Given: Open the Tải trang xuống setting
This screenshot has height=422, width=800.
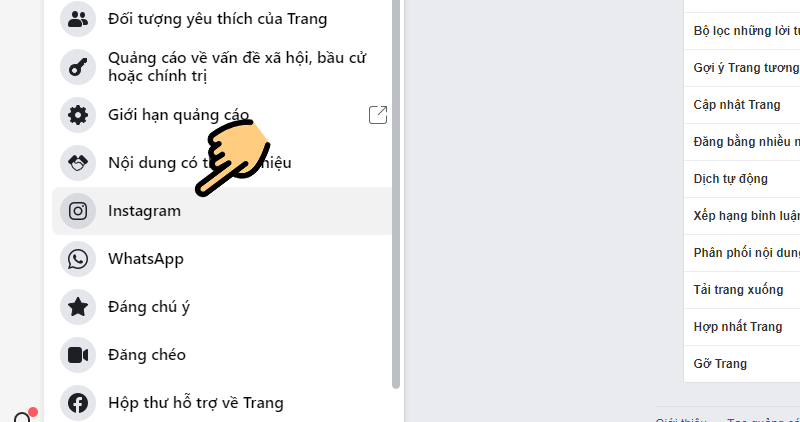Looking at the screenshot, I should 742,290.
